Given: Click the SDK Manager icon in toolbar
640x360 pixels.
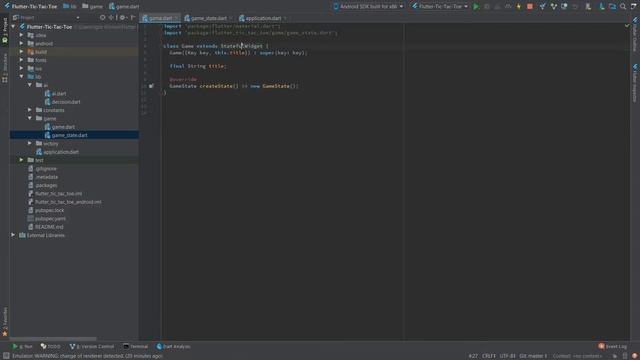Looking at the screenshot, I should (613, 7).
